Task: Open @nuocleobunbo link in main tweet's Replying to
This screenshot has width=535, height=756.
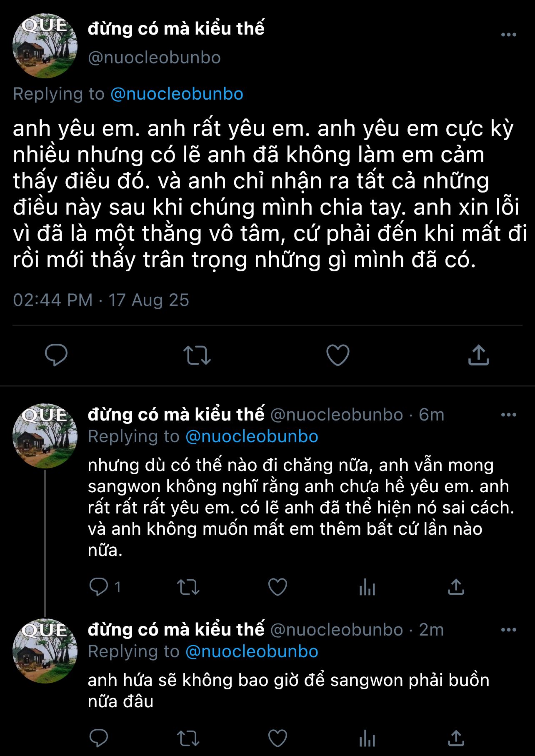Action: coord(177,94)
